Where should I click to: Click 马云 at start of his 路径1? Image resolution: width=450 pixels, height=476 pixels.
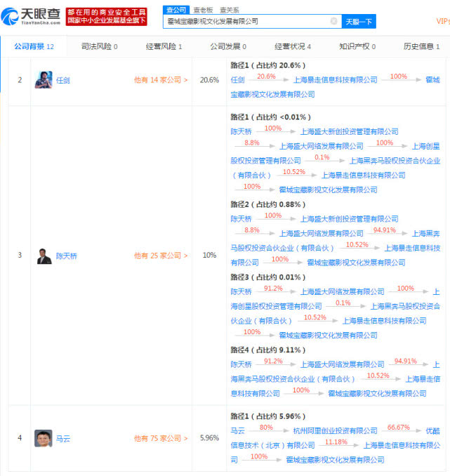(x=237, y=431)
